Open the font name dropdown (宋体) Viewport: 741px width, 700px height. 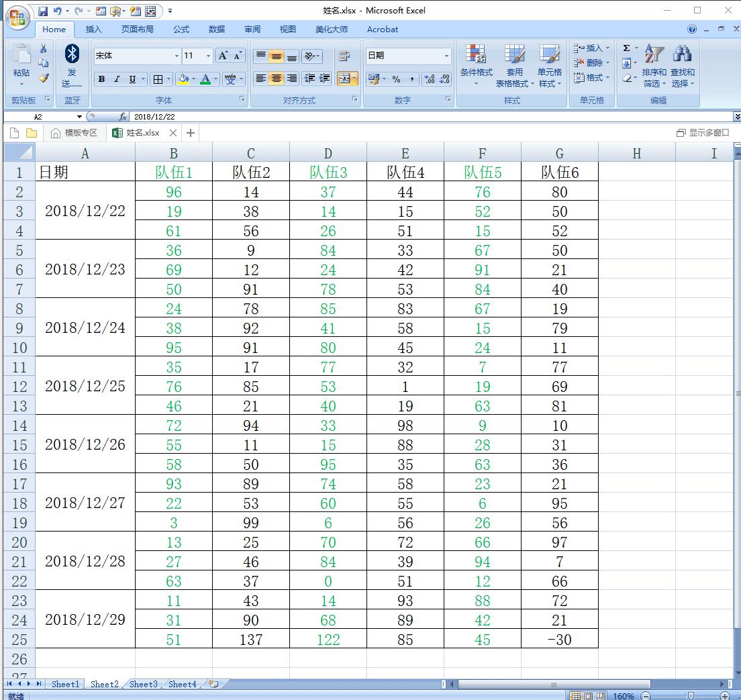pos(177,56)
